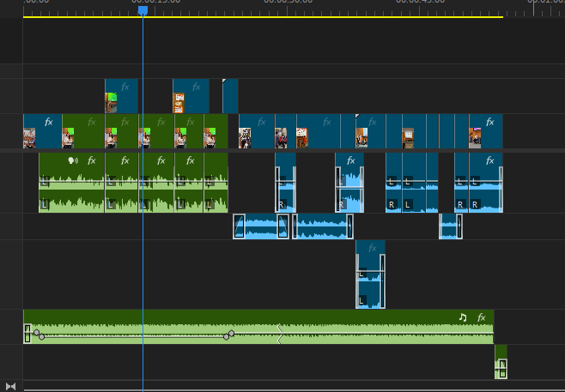Select main-track clip thumbnail with white corner marker
The image size is (565, 392).
361,138
